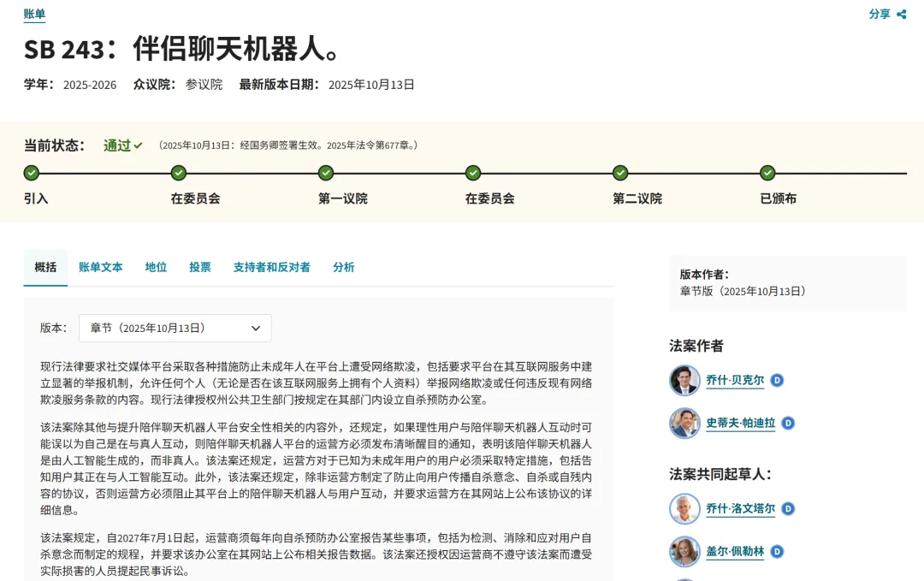The height and width of the screenshot is (581, 924).
Task: Click the 通过 current status text
Action: [117, 145]
